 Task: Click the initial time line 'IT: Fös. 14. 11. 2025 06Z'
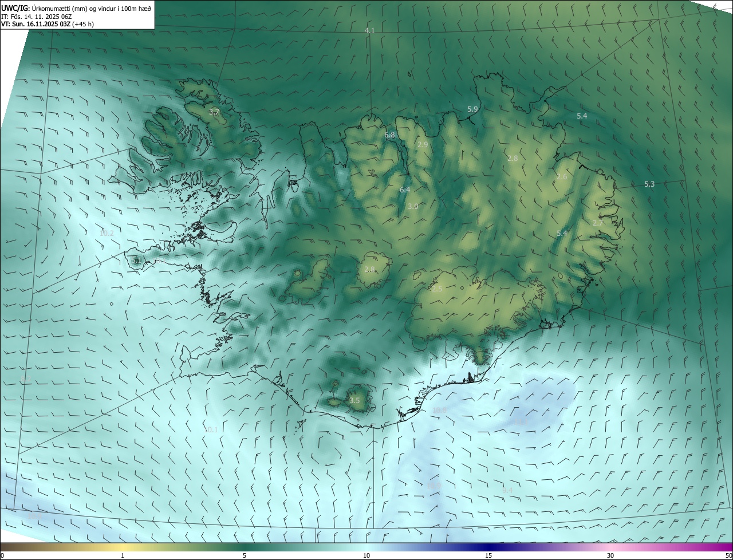click(x=37, y=17)
